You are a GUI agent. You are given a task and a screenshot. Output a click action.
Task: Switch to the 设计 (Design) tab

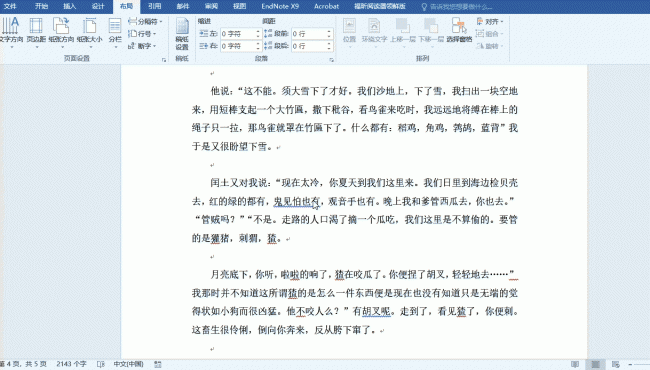[x=98, y=6]
